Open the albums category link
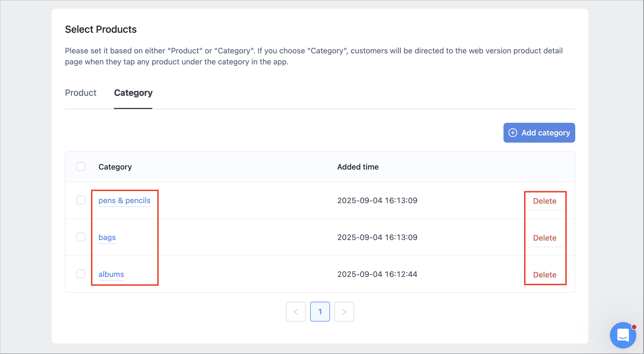Image resolution: width=644 pixels, height=354 pixels. 111,274
